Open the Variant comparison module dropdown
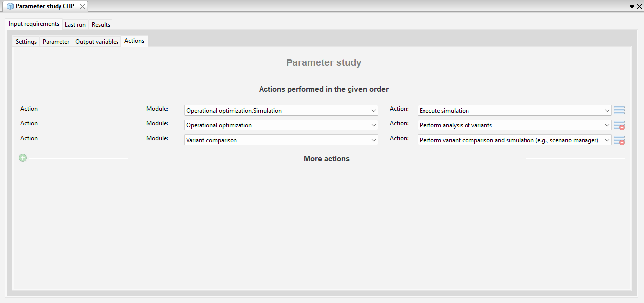The image size is (644, 303). pyautogui.click(x=281, y=140)
